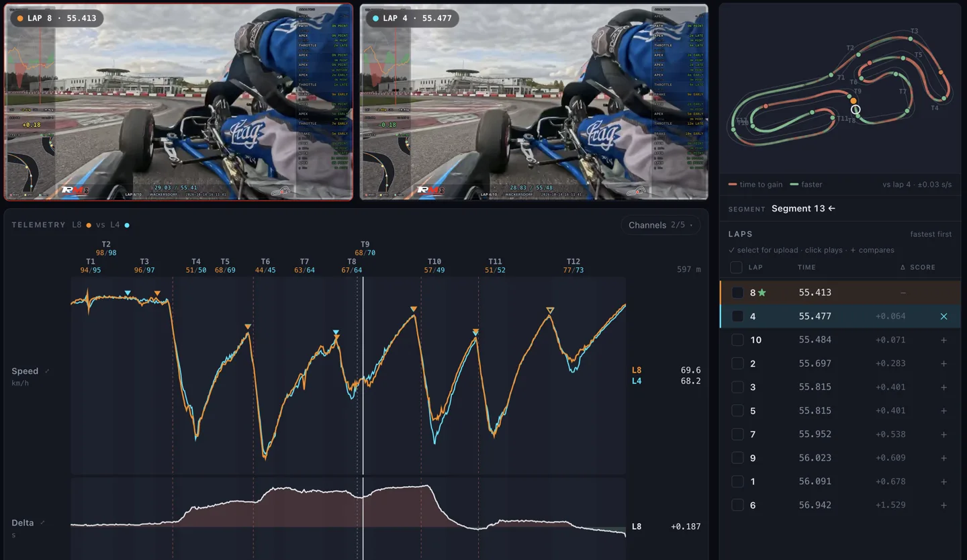Add lap 5 via its plus icon

(x=943, y=411)
